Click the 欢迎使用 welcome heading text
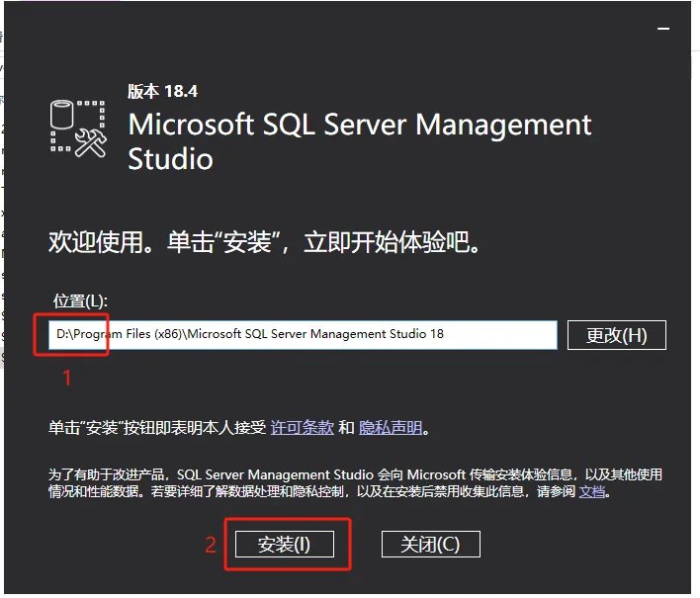Viewport: 700px width, 598px height. pos(264,242)
